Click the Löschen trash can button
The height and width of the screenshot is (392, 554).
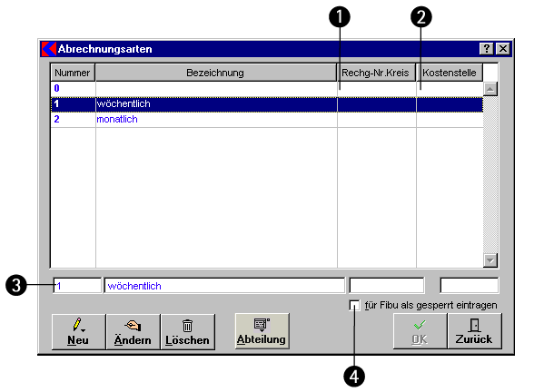pos(187,331)
